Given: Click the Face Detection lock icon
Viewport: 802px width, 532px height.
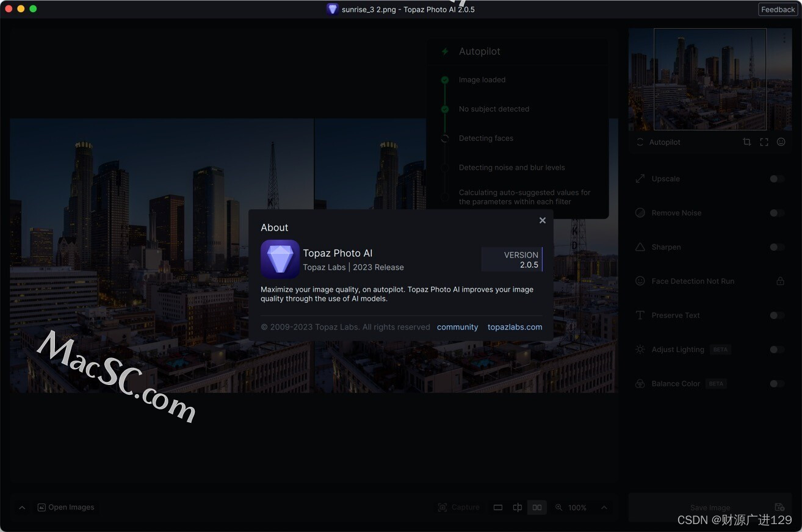Looking at the screenshot, I should pos(780,281).
